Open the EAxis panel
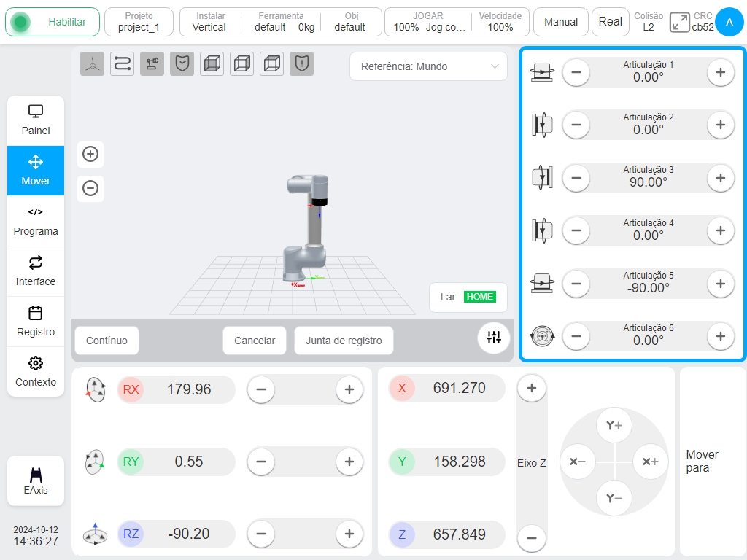Screen dimensions: 747x560 (x=36, y=481)
